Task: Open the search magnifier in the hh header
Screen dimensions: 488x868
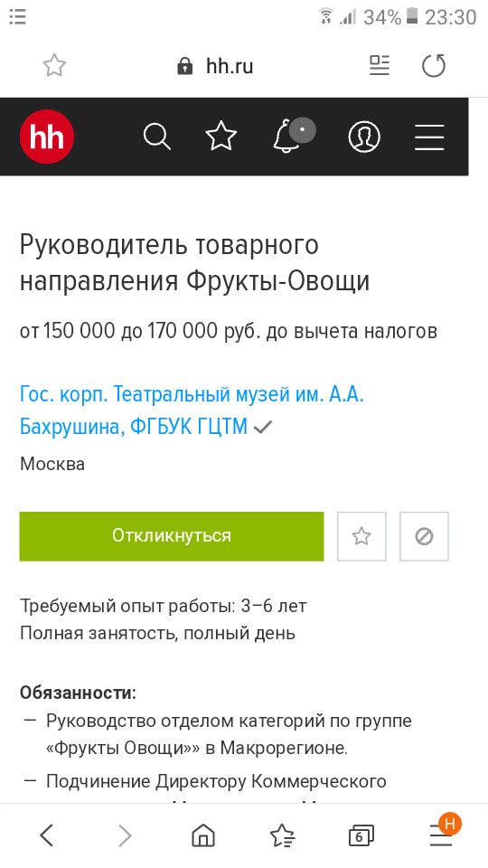Action: [x=157, y=137]
